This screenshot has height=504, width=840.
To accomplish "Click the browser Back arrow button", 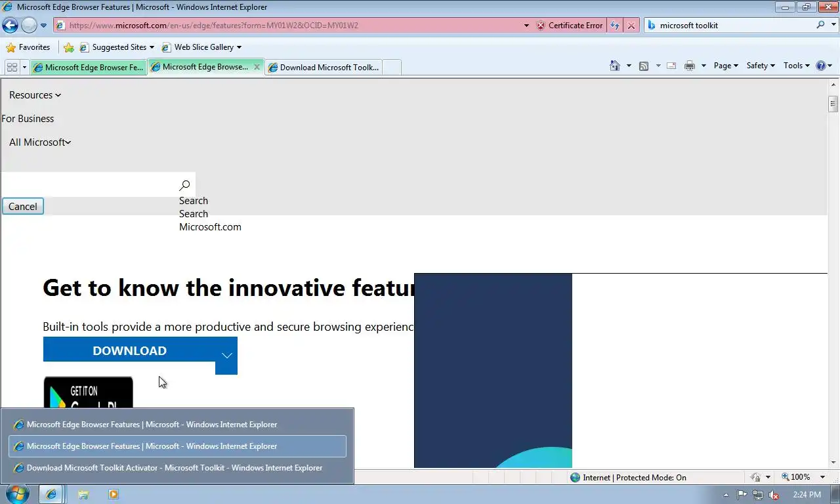I will 10,26.
